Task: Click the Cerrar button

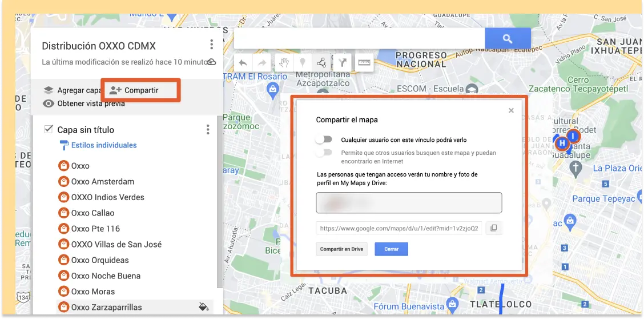Action: (392, 249)
